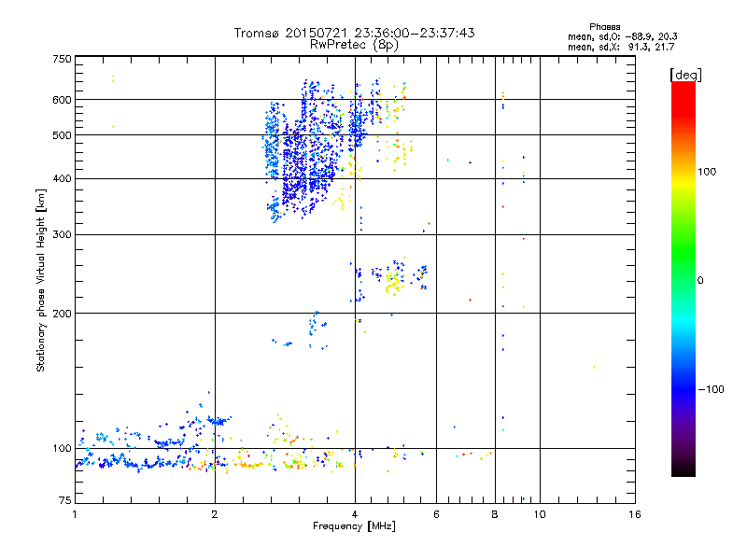Click the colorbar tick label '100'
This screenshot has width=747, height=560.
(x=707, y=172)
